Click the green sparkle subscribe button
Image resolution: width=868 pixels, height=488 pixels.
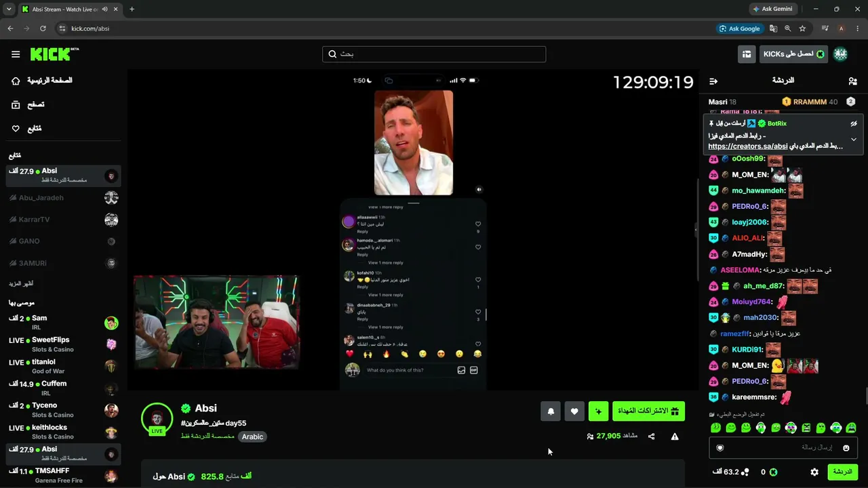(599, 411)
